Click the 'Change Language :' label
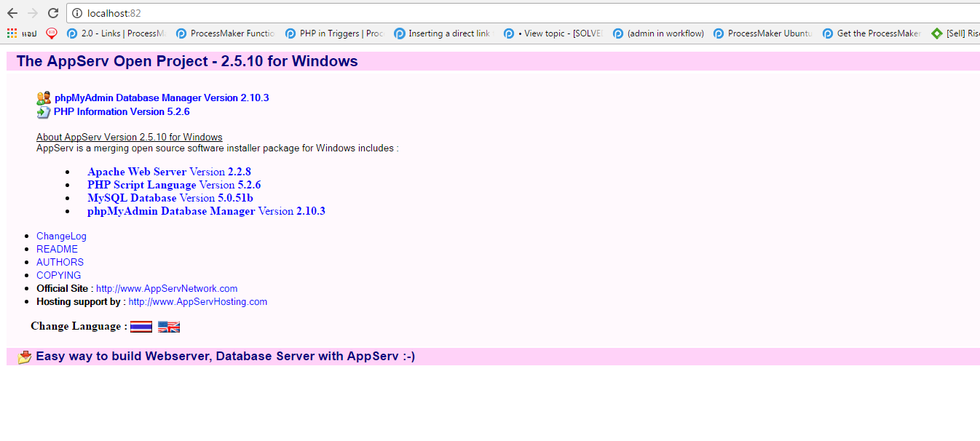Image resolution: width=980 pixels, height=441 pixels. 79,326
